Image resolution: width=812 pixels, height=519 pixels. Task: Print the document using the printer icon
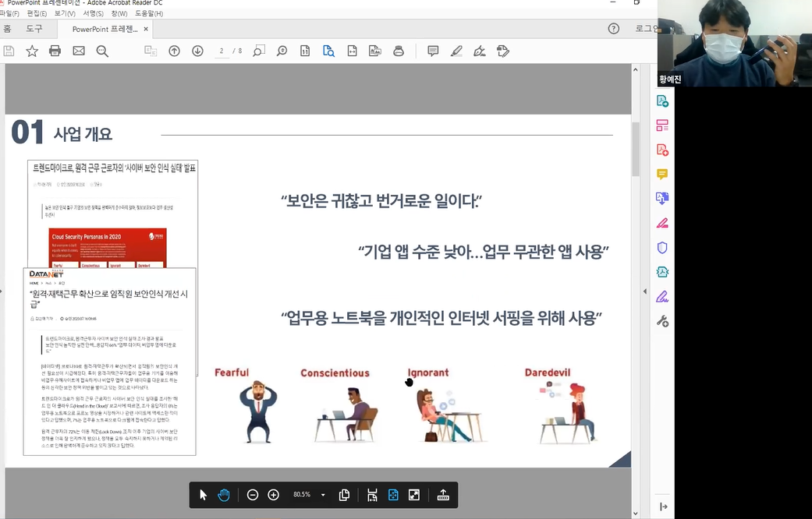(55, 51)
